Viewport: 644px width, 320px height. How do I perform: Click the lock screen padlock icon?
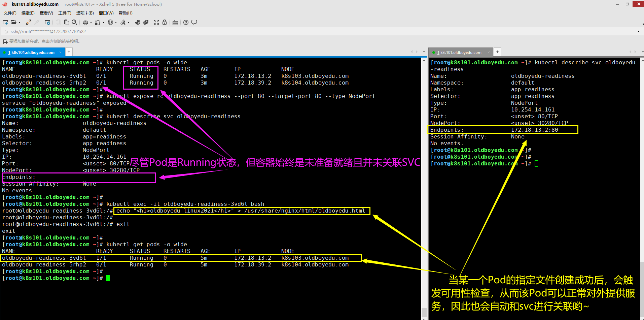[x=165, y=22]
